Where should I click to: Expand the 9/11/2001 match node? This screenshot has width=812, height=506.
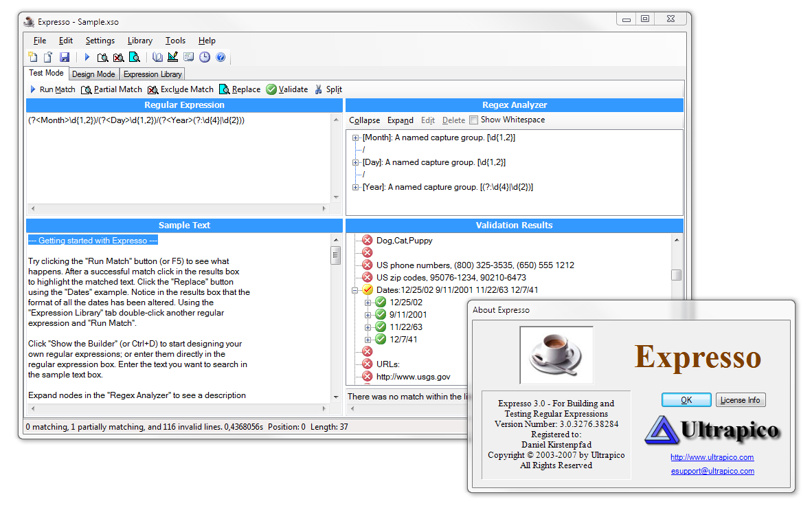click(368, 315)
